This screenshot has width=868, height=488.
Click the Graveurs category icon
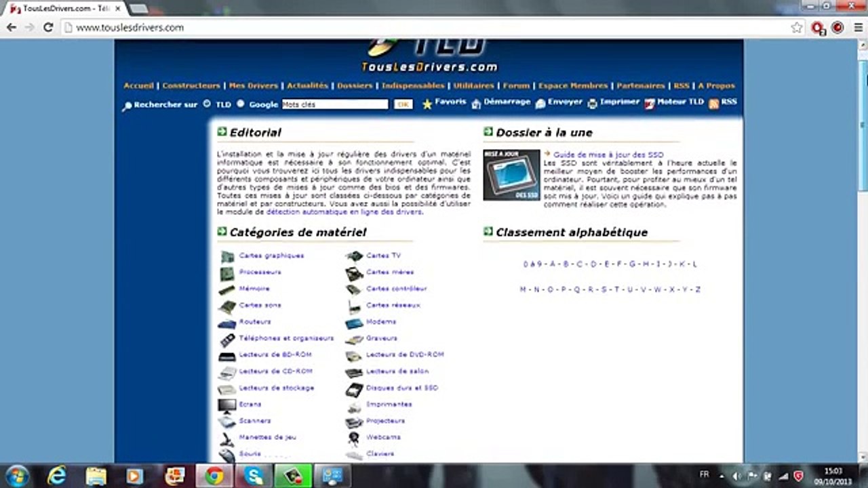click(x=355, y=340)
